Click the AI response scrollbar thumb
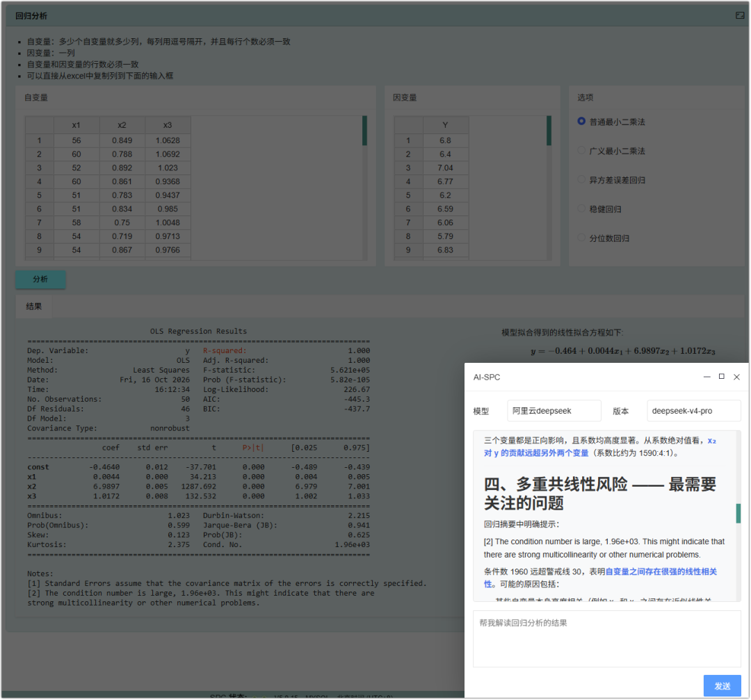 (x=738, y=513)
